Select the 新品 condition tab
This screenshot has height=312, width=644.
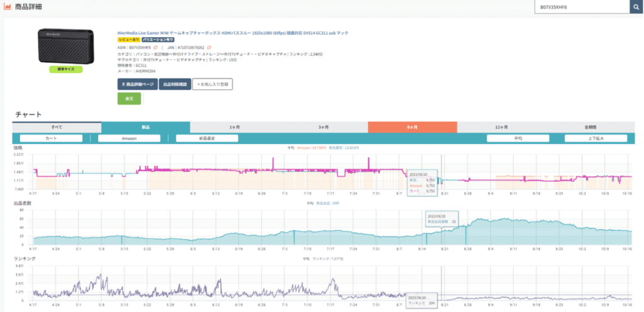[x=145, y=127]
